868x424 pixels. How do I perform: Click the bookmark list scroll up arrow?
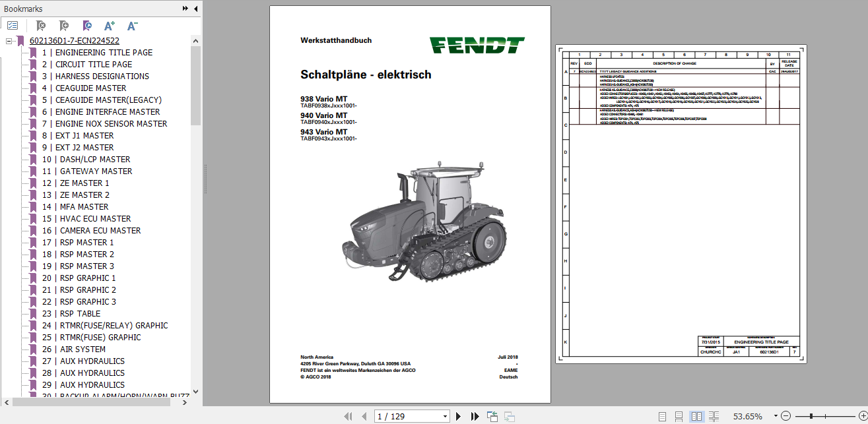195,41
